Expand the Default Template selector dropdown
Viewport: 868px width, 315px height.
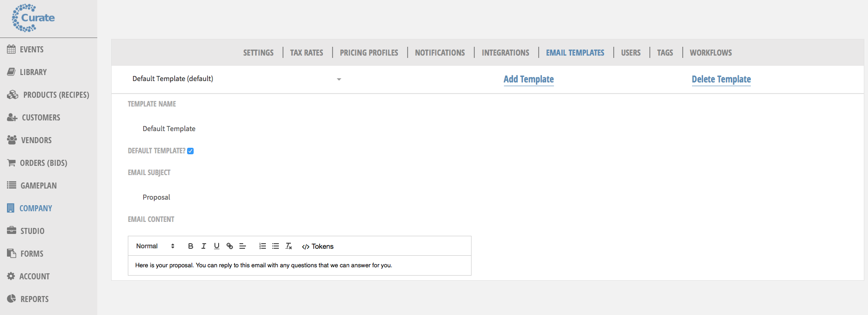click(339, 79)
